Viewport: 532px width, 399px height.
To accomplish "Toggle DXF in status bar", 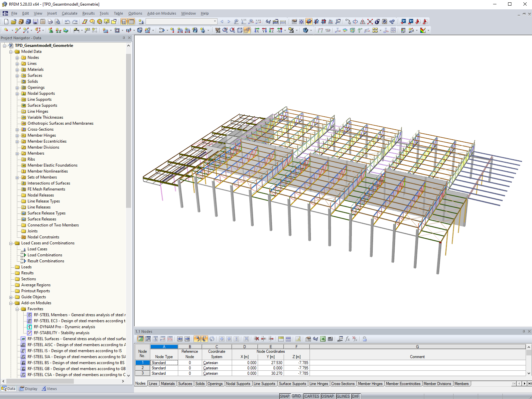I will point(355,396).
